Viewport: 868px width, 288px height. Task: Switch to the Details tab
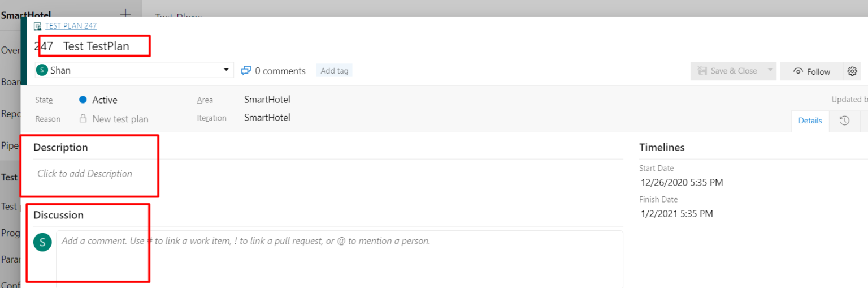click(x=810, y=121)
